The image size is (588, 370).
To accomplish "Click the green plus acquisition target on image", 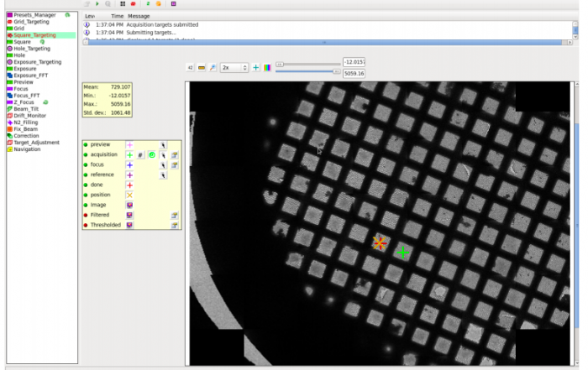I will (402, 253).
